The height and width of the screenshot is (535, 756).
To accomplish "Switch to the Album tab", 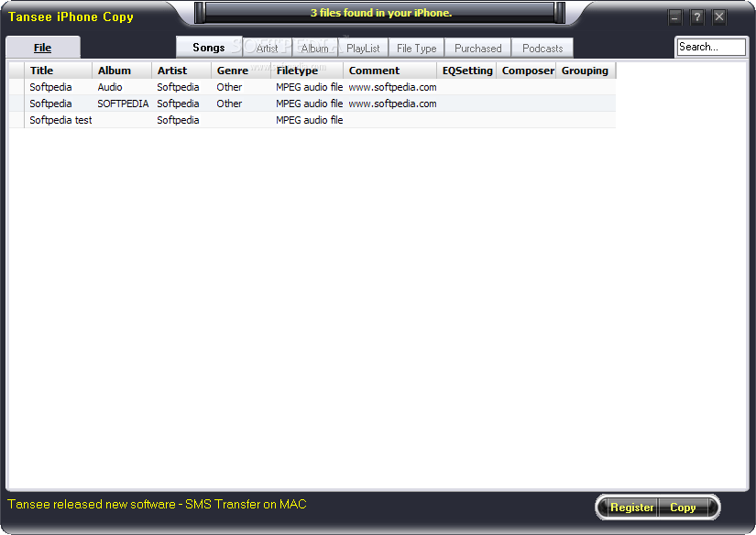I will coord(314,49).
